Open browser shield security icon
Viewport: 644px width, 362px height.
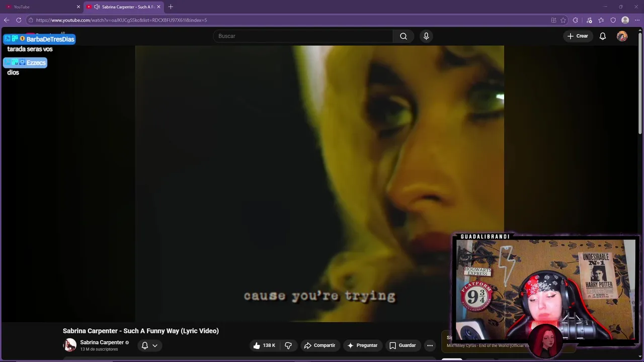[x=613, y=20]
